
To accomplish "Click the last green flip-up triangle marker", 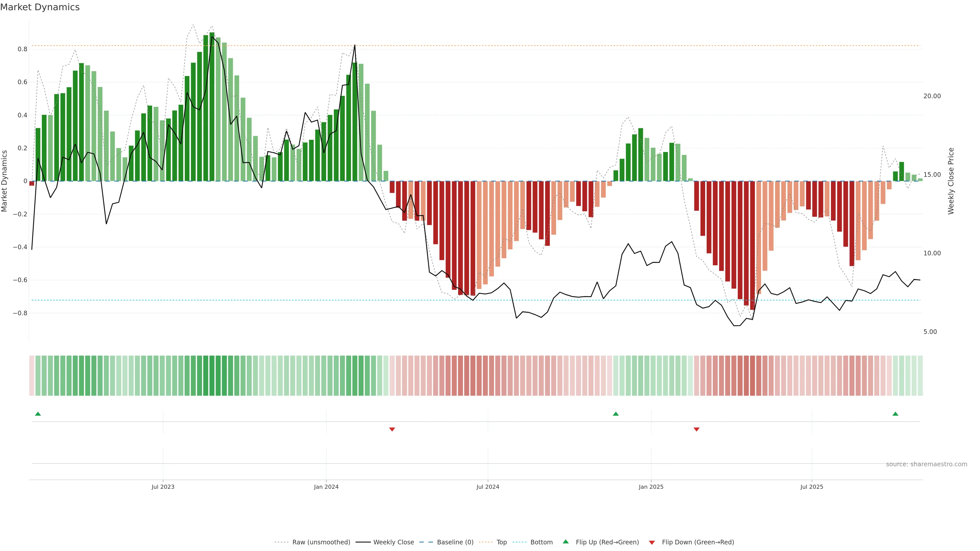I will pyautogui.click(x=895, y=414).
